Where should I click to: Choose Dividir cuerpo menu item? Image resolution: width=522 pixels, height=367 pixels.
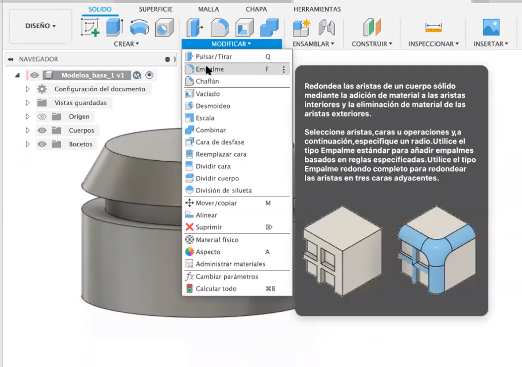(237, 178)
